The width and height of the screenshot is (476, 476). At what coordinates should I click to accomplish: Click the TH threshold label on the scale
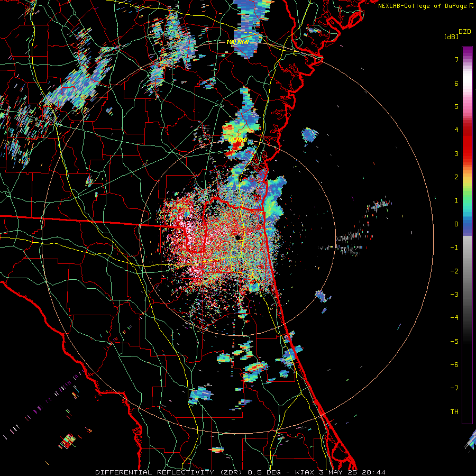[454, 412]
